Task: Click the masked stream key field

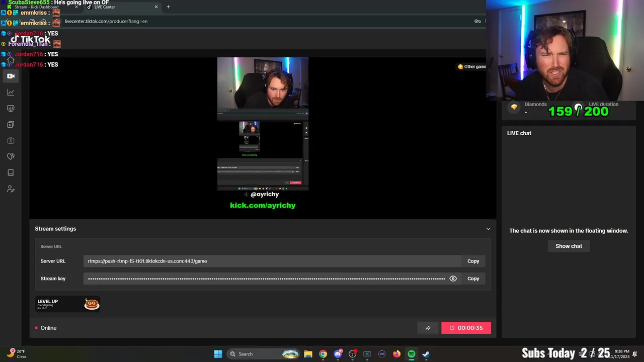Action: click(266, 279)
